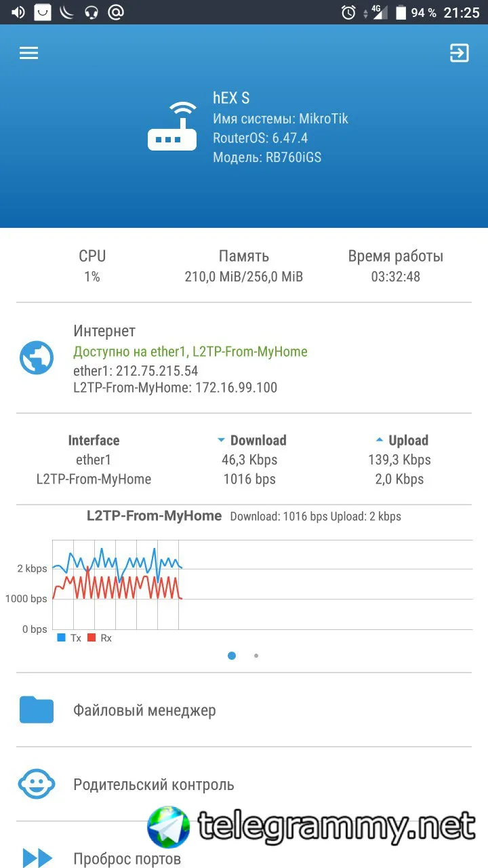
Task: Tap the blue File Manager folder icon
Action: click(x=37, y=710)
